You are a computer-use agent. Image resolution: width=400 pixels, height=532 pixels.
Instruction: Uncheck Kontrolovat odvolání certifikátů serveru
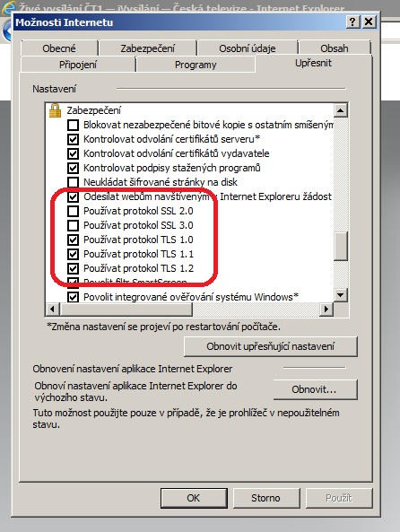coord(73,139)
